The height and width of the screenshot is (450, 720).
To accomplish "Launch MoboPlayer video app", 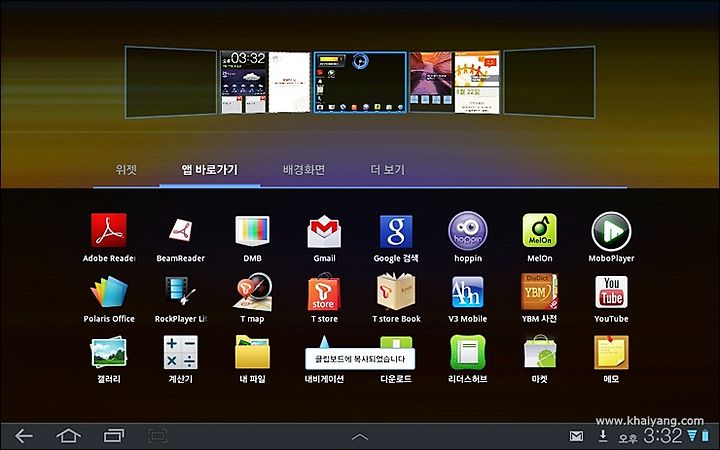I will tap(611, 231).
